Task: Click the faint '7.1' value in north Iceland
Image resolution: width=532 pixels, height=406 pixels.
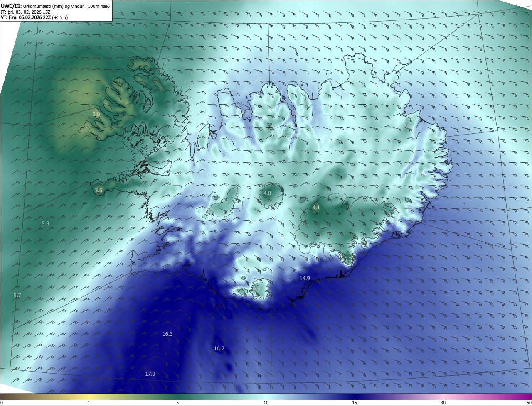Action: click(x=286, y=134)
